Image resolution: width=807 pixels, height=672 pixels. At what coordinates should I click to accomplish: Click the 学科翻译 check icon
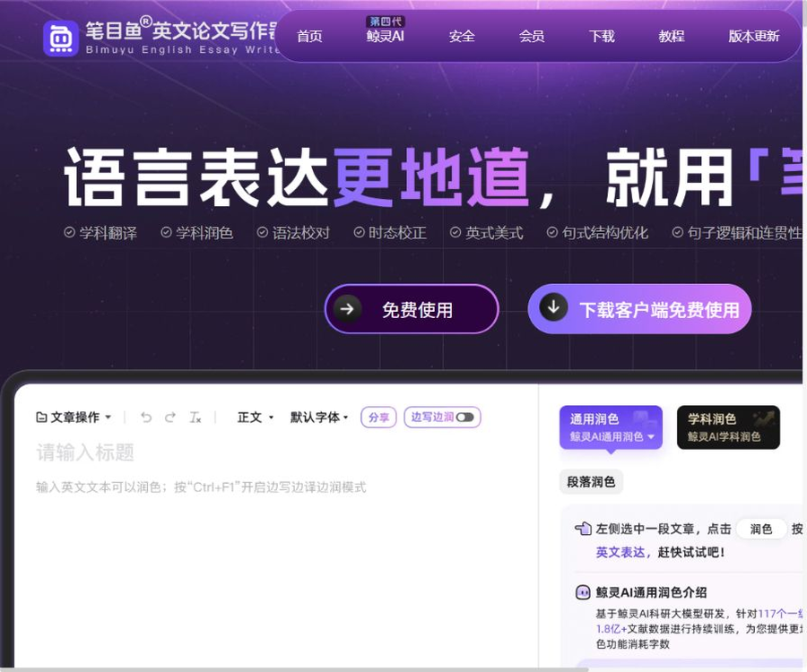coord(69,232)
